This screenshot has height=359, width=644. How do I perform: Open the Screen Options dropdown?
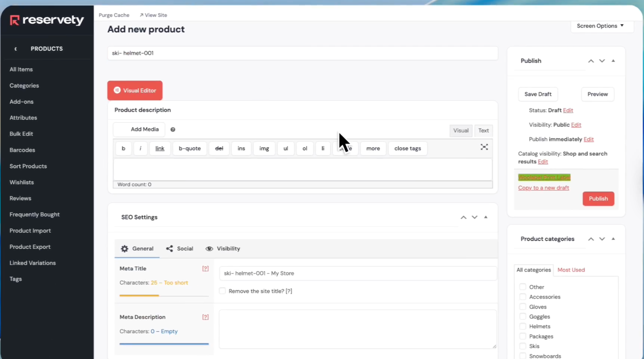[600, 26]
